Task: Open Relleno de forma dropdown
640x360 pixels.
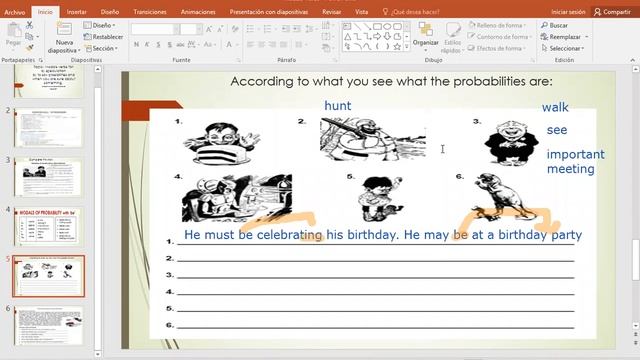Action: pos(497,25)
